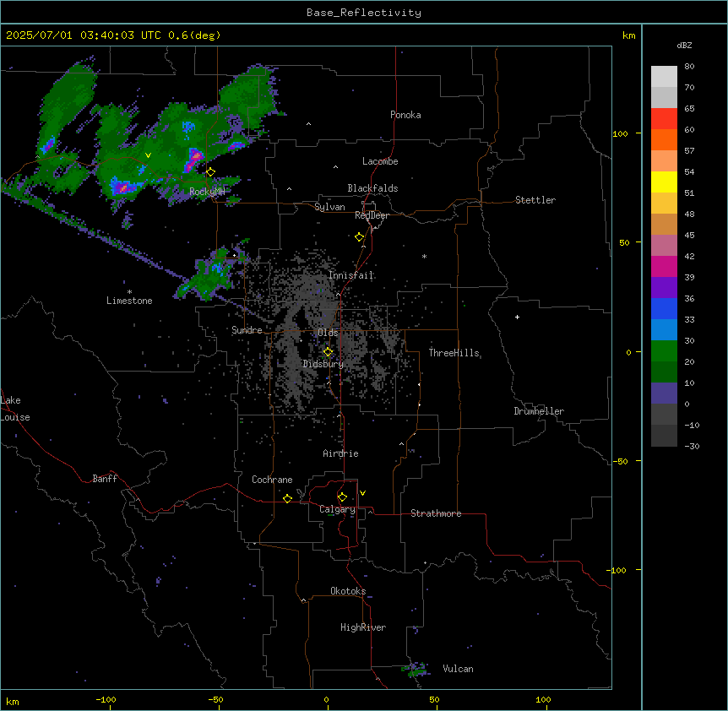Click the white plus marker north of Drumheller

(517, 317)
